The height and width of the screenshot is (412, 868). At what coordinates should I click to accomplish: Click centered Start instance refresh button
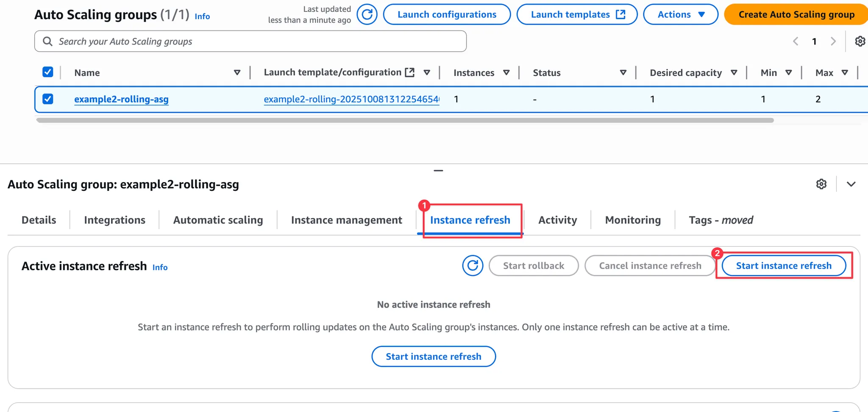pos(434,356)
